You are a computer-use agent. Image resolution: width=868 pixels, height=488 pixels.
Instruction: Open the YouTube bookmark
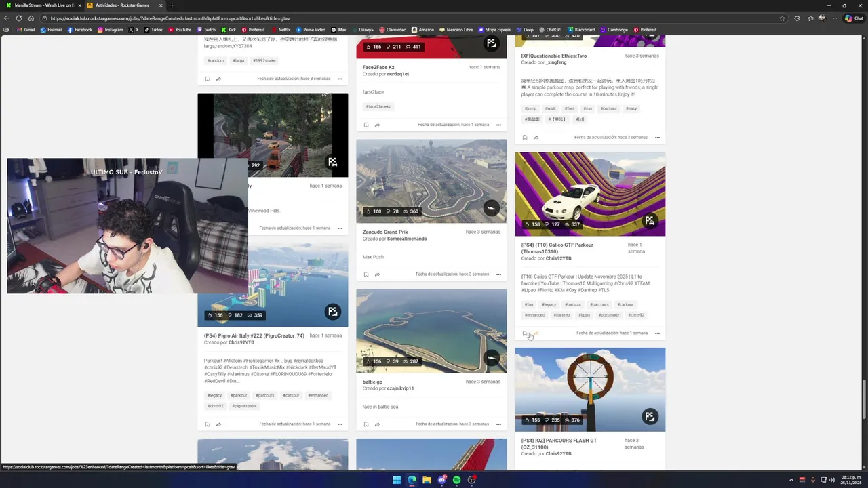tap(179, 30)
